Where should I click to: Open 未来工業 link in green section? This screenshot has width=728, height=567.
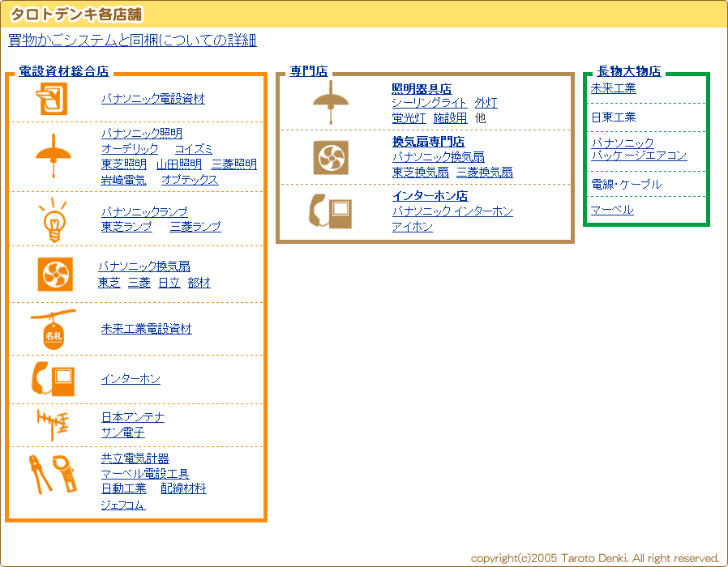click(x=614, y=88)
